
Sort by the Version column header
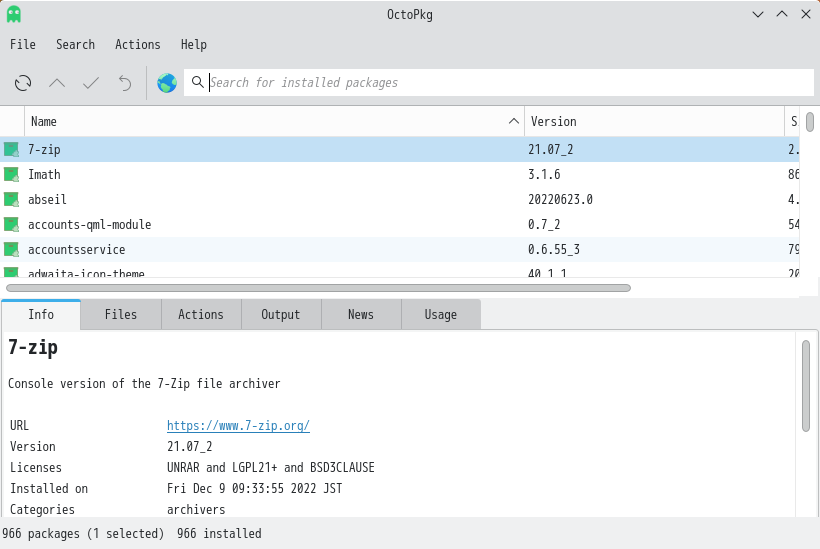pyautogui.click(x=654, y=121)
